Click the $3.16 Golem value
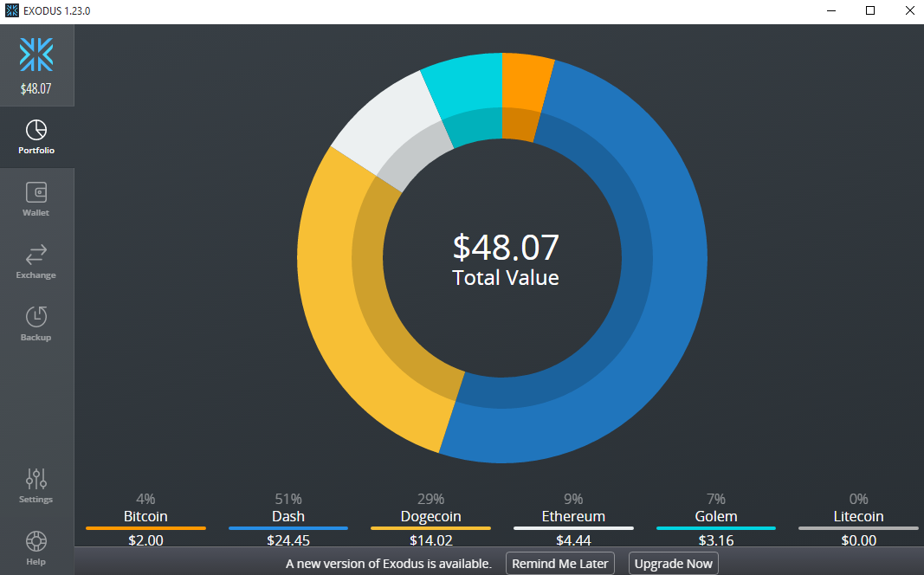 [x=716, y=540]
